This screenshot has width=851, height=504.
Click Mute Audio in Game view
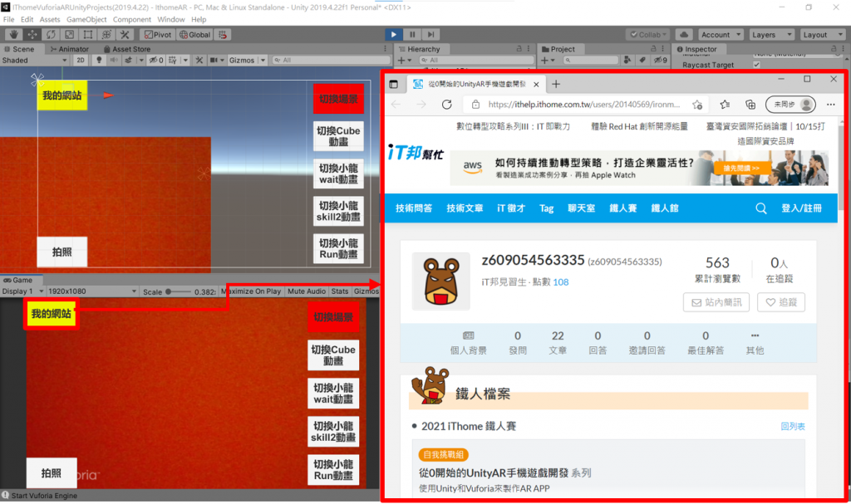(x=307, y=291)
